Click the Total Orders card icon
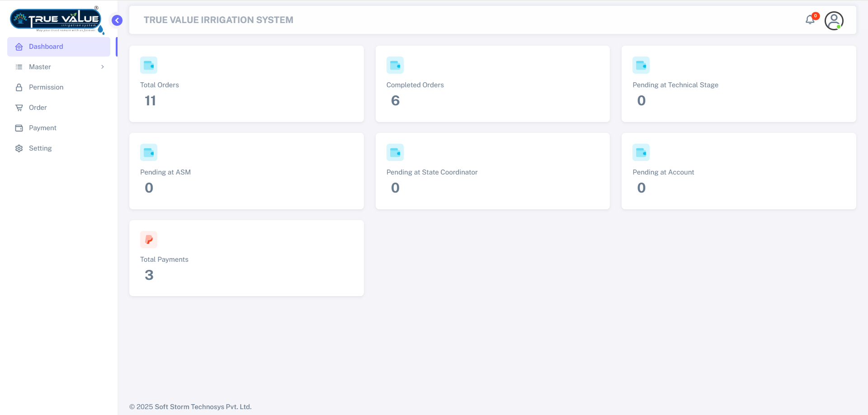Screen dimensions: 868x415 pos(149,65)
